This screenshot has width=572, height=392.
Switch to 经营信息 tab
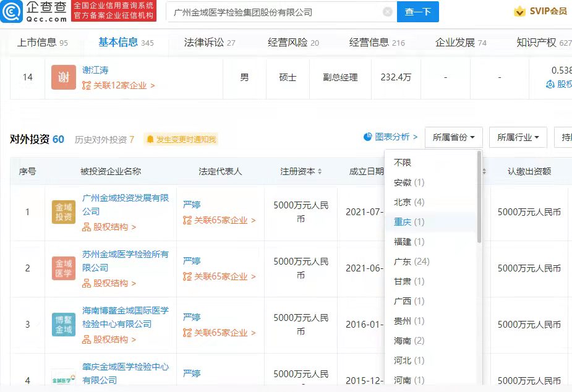(x=377, y=43)
